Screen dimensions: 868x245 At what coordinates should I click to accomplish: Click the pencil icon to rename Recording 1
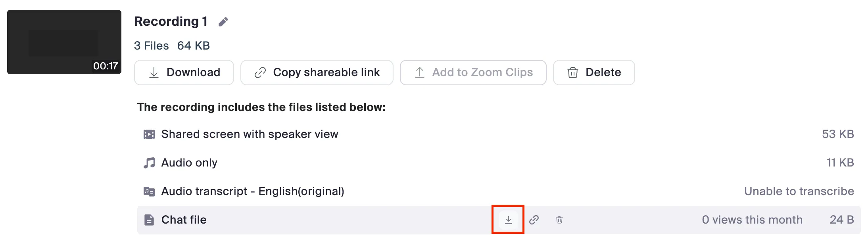pos(223,22)
